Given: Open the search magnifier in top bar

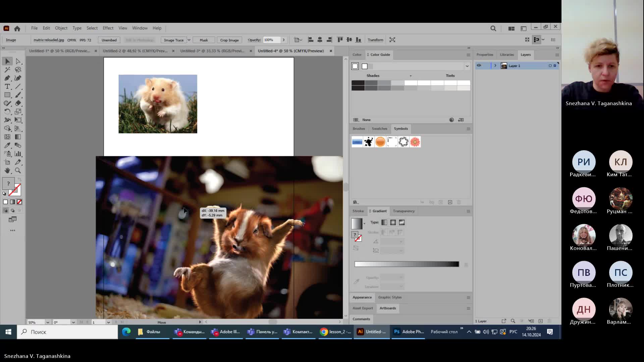Looking at the screenshot, I should [x=493, y=28].
